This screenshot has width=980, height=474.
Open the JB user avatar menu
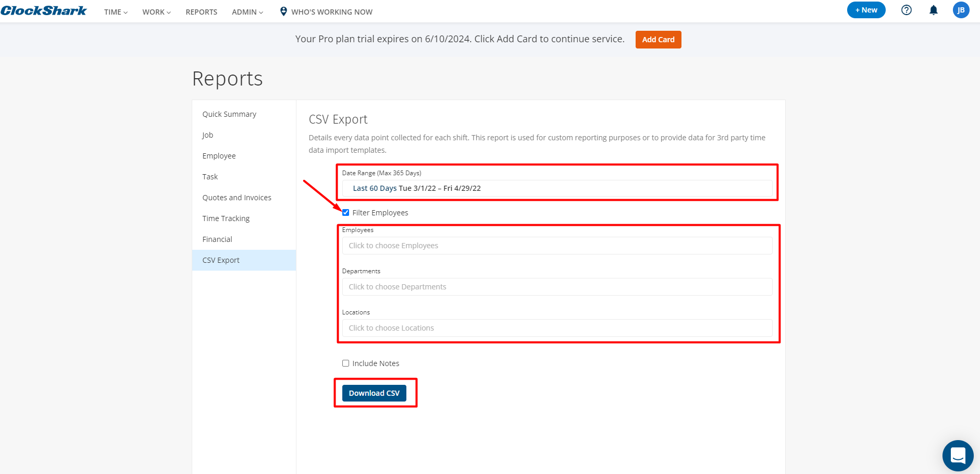[x=961, y=10]
